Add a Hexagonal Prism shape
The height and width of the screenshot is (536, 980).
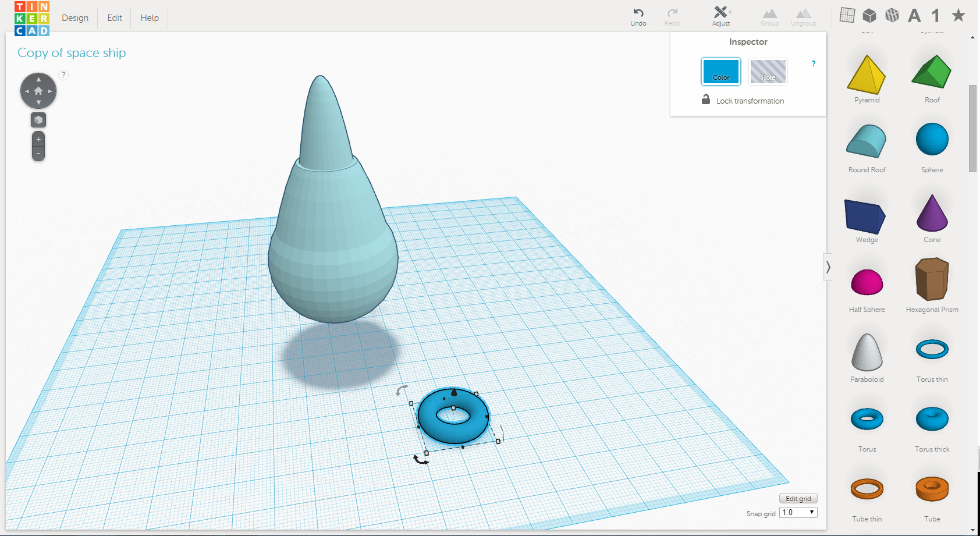pos(932,286)
